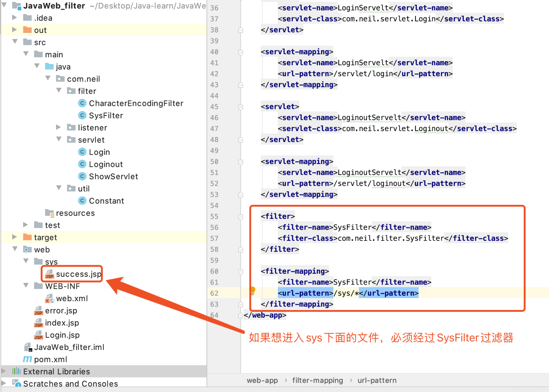
Task: Open SysFilter class in the tree
Action: tap(106, 116)
